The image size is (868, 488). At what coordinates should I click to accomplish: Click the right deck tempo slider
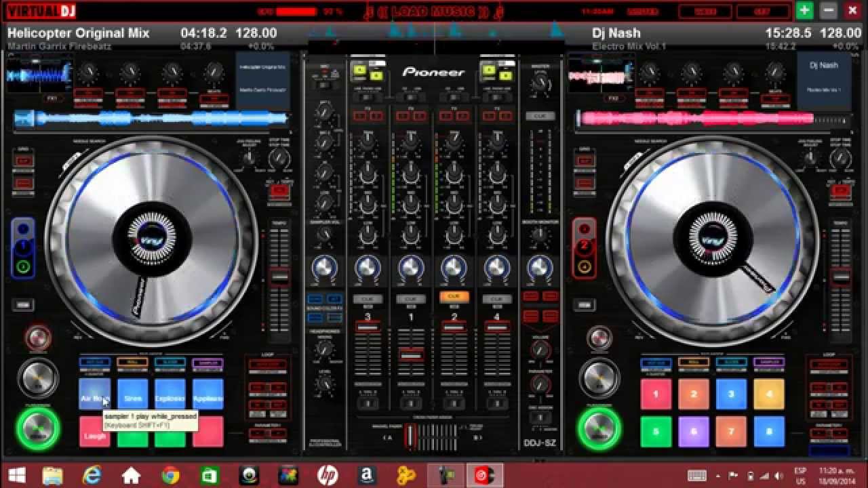click(841, 277)
